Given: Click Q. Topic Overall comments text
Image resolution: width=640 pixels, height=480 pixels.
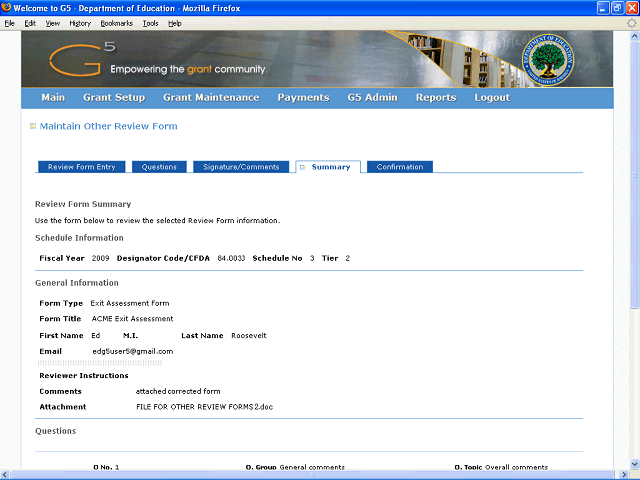Looking at the screenshot, I should tap(501, 467).
